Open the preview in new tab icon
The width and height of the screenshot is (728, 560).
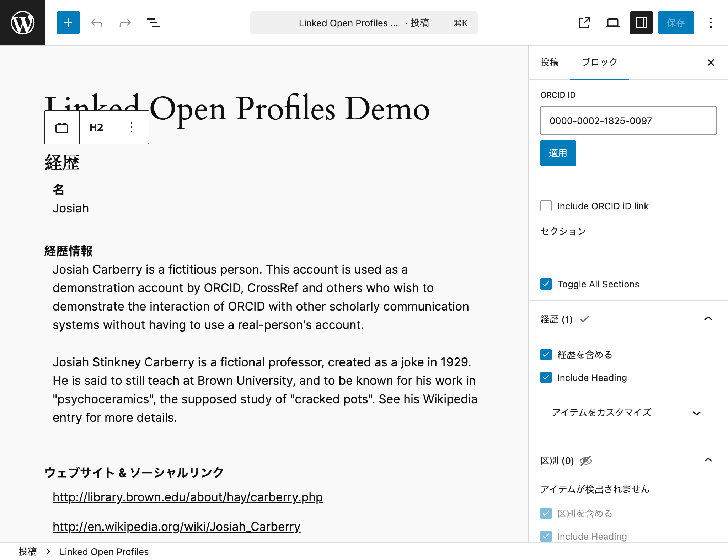click(x=584, y=23)
